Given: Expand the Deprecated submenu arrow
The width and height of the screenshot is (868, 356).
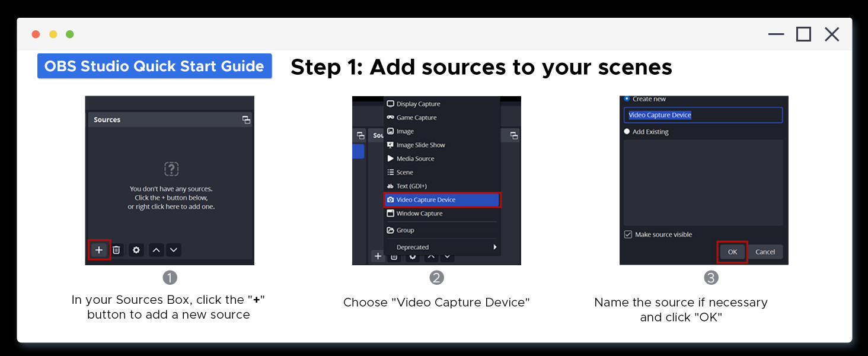Looking at the screenshot, I should [495, 247].
